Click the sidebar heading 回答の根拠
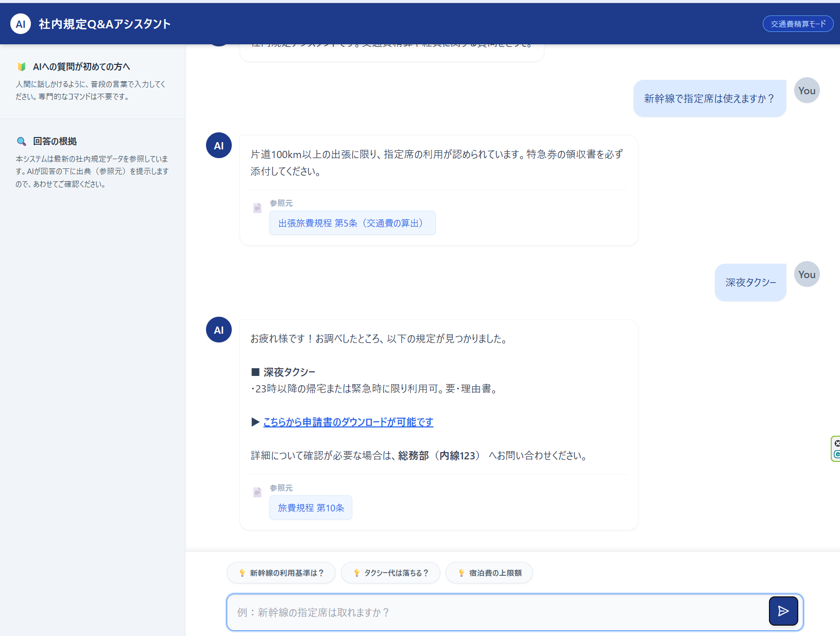The width and height of the screenshot is (840, 636). click(x=55, y=141)
